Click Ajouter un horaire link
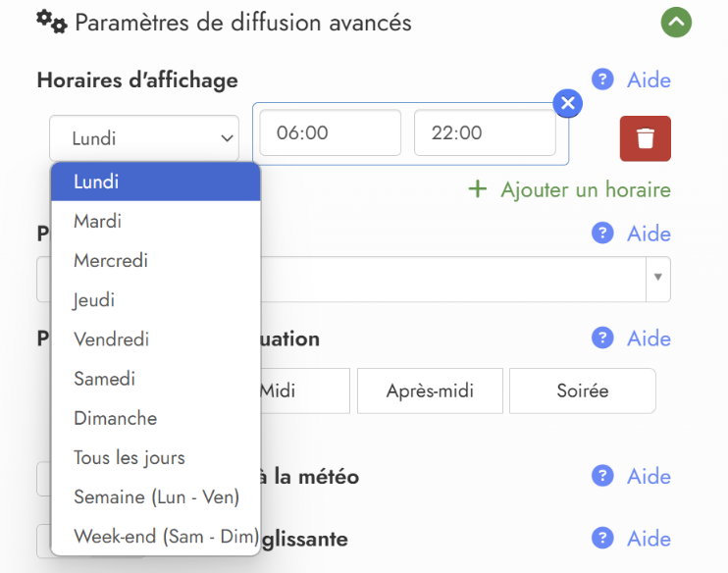This screenshot has width=728, height=573. click(x=585, y=189)
